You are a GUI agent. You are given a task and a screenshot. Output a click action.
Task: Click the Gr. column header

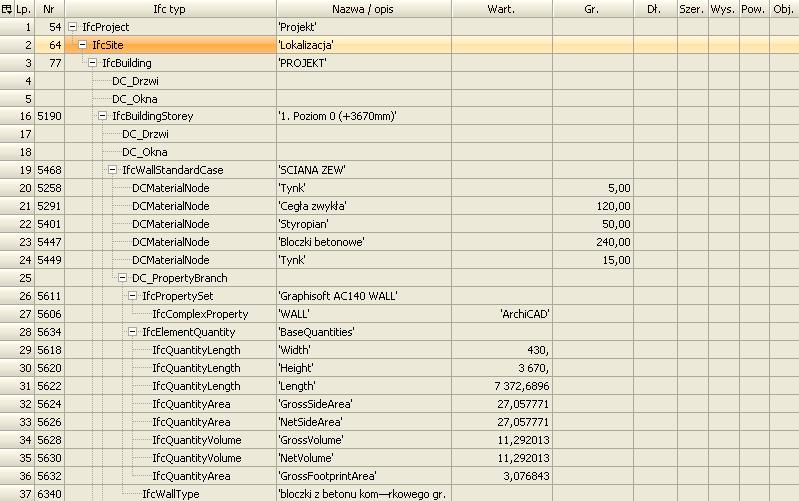click(x=593, y=9)
